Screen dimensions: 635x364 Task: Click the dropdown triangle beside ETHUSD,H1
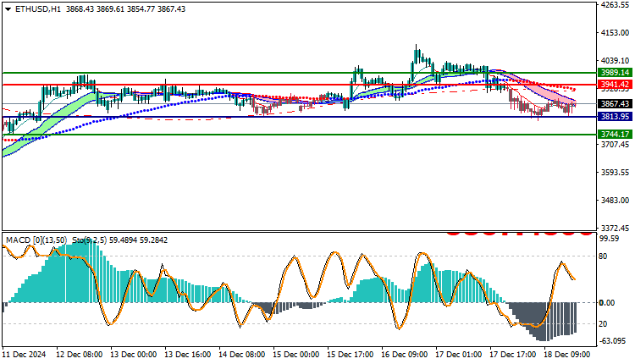(8, 9)
